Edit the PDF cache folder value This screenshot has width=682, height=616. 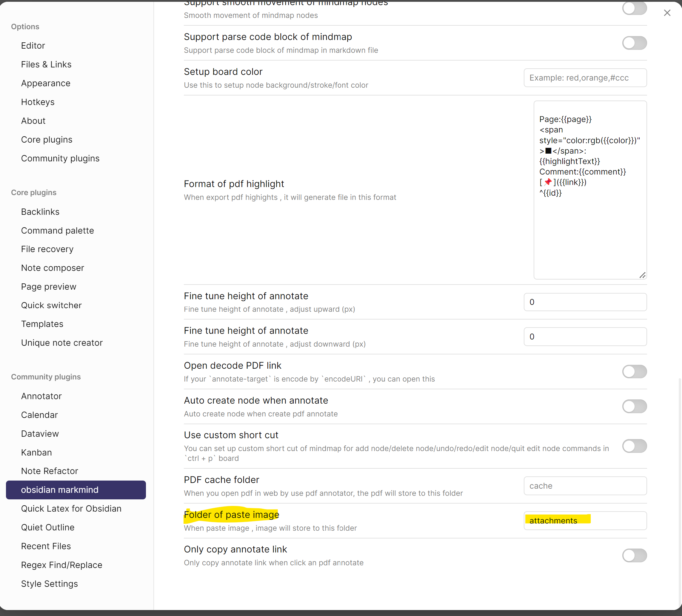(x=585, y=486)
